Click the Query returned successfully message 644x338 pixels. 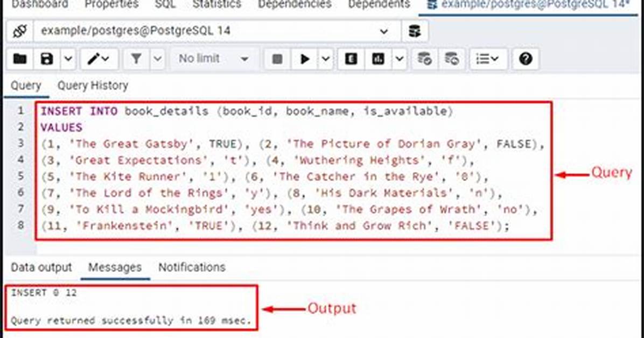(131, 320)
